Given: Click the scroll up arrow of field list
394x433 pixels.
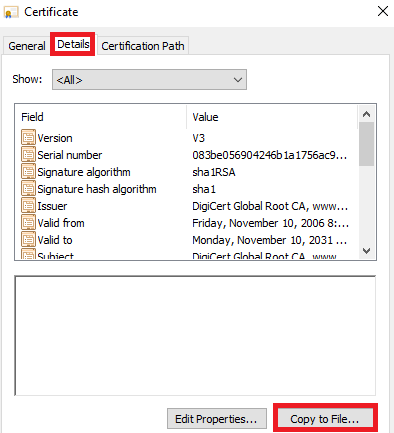Looking at the screenshot, I should point(366,114).
